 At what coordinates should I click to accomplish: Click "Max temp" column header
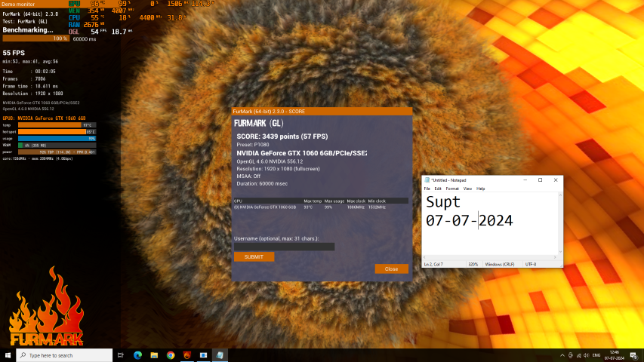click(x=313, y=201)
